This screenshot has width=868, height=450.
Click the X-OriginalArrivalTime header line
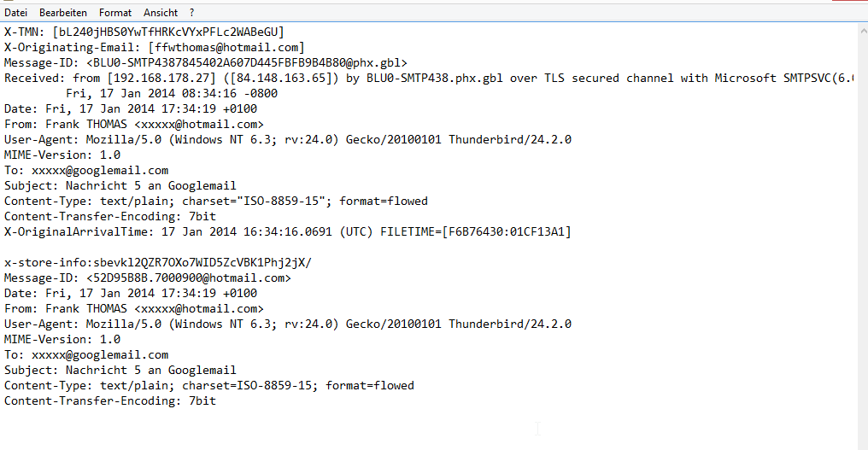coord(287,232)
